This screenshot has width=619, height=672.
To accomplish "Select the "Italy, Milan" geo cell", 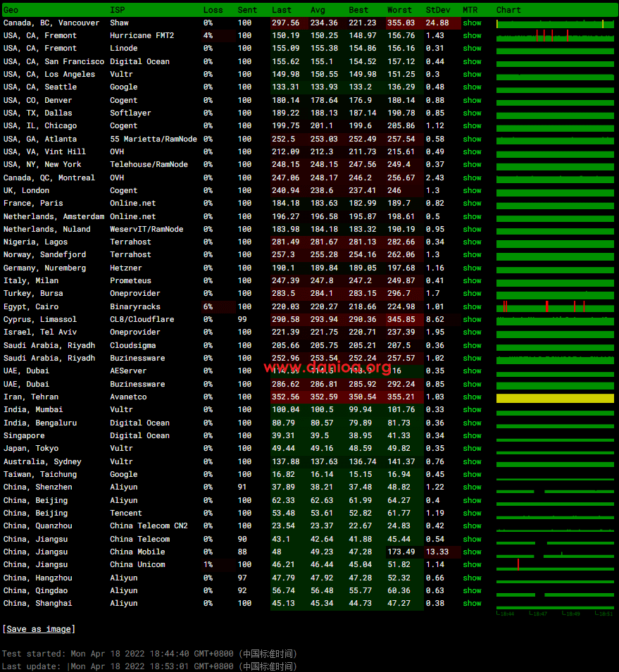I will (31, 281).
